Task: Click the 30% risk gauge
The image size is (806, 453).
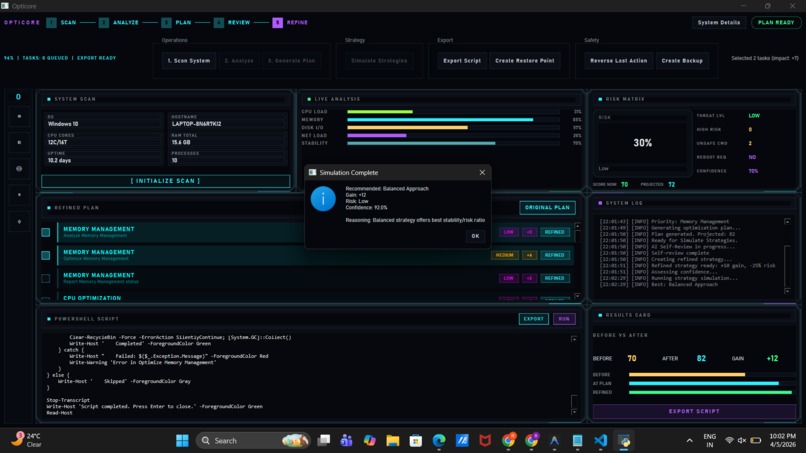Action: click(x=642, y=143)
